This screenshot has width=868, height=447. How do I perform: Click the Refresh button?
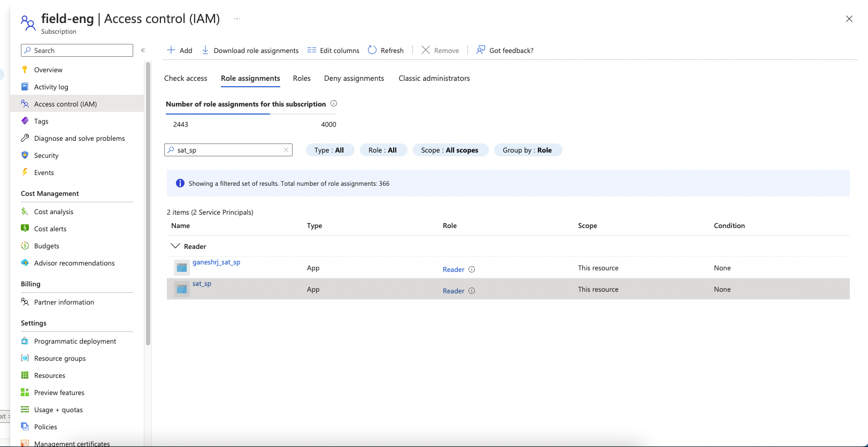[386, 50]
